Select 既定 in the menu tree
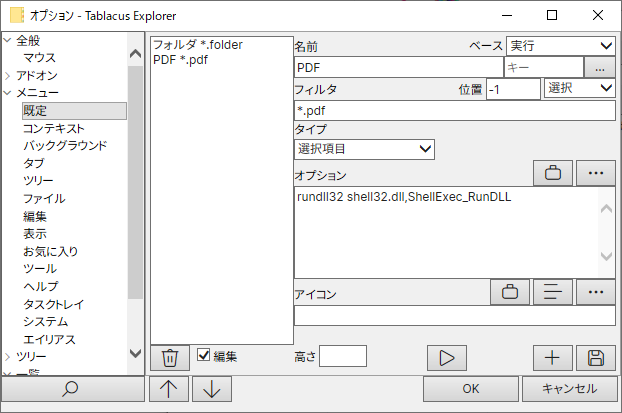The image size is (622, 413). tap(74, 111)
